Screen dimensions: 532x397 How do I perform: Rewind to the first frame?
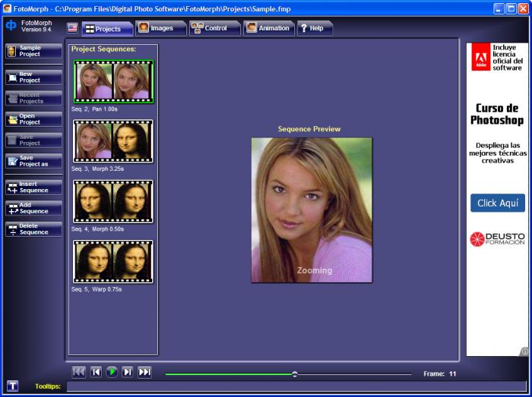pyautogui.click(x=79, y=372)
